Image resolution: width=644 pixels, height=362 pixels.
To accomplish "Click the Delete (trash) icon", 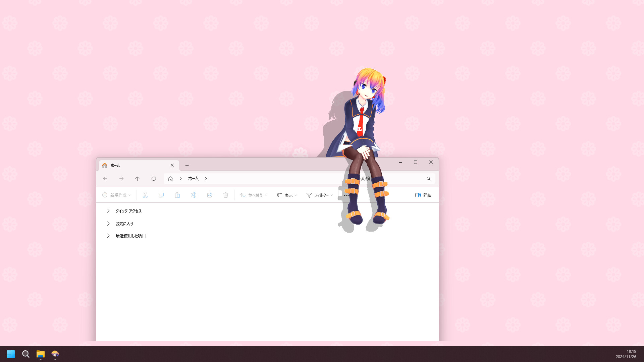I will click(x=226, y=195).
